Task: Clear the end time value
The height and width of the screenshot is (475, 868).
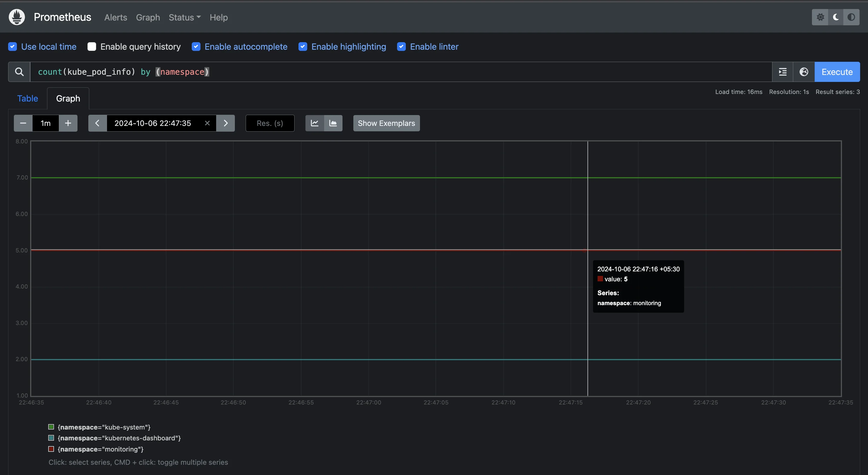Action: pos(207,123)
